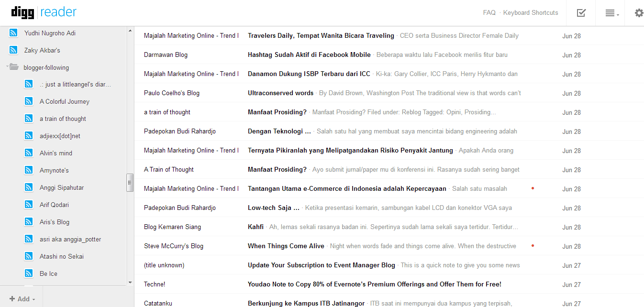This screenshot has height=307, width=644.
Task: Click RSS icon beside Yudhi Nugroho Adi
Action: [14, 33]
